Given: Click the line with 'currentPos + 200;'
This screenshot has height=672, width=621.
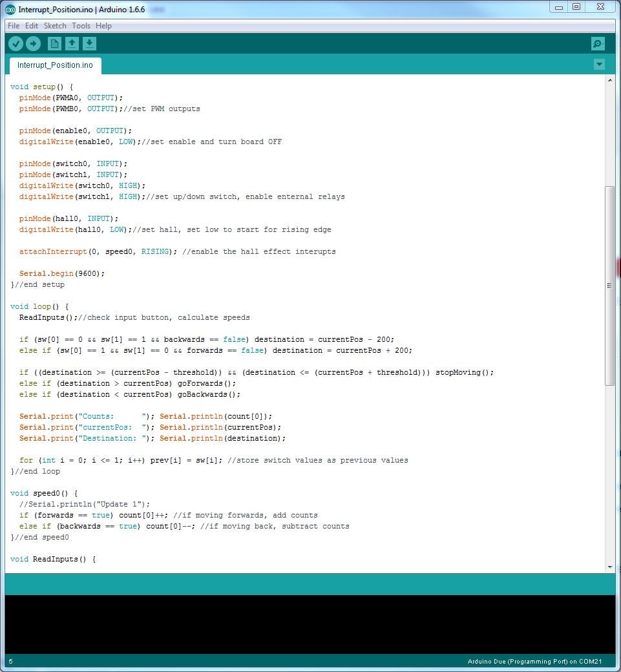Looking at the screenshot, I should 216,351.
